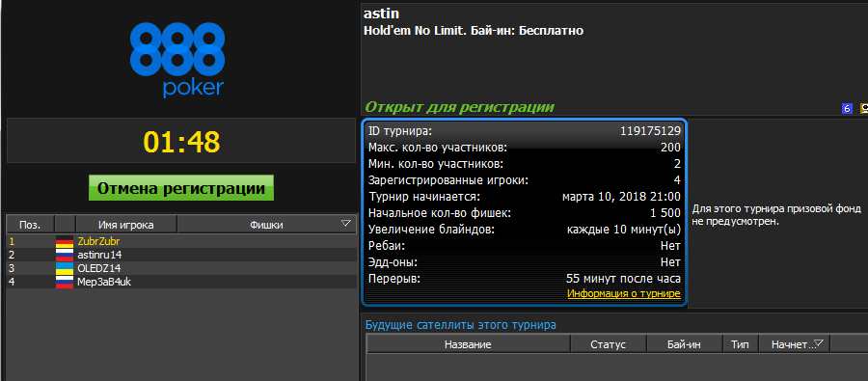
Task: Select player row OLEDZ14
Action: coord(181,268)
